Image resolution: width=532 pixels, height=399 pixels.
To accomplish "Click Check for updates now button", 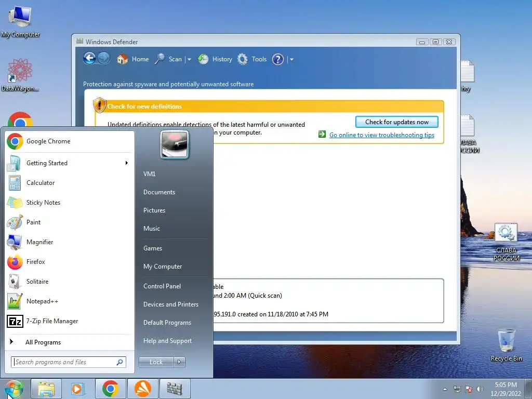I will [396, 122].
